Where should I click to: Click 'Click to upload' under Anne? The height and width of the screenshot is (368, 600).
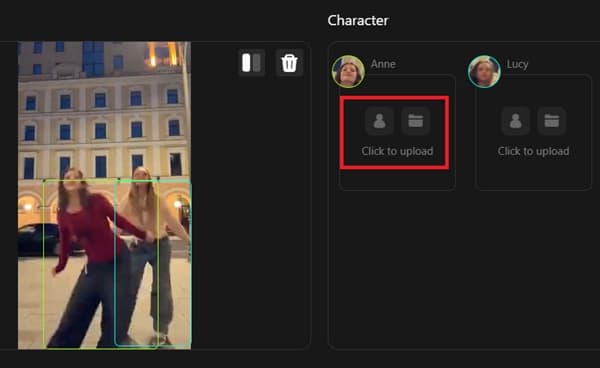coord(397,151)
